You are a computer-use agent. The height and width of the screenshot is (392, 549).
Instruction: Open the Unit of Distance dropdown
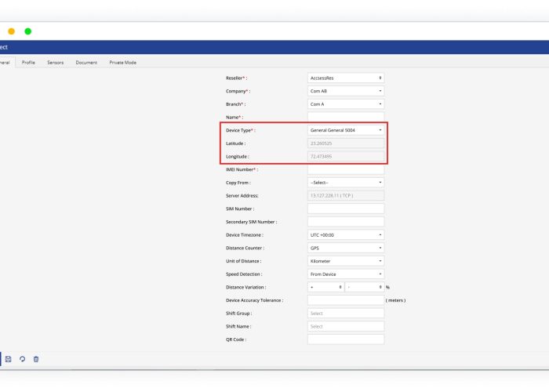point(346,261)
